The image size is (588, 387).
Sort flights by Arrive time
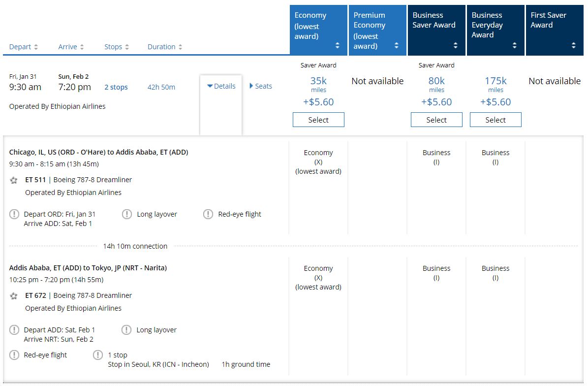pos(71,47)
